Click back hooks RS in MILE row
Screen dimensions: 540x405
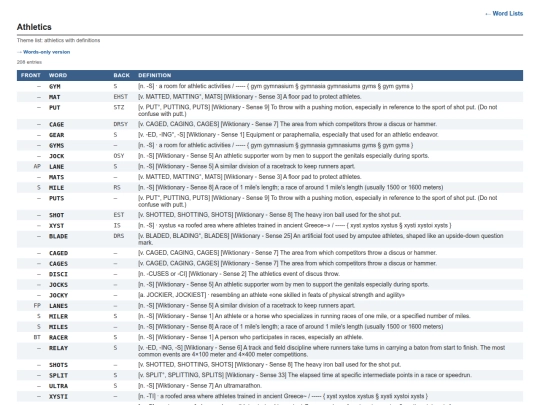pos(117,188)
